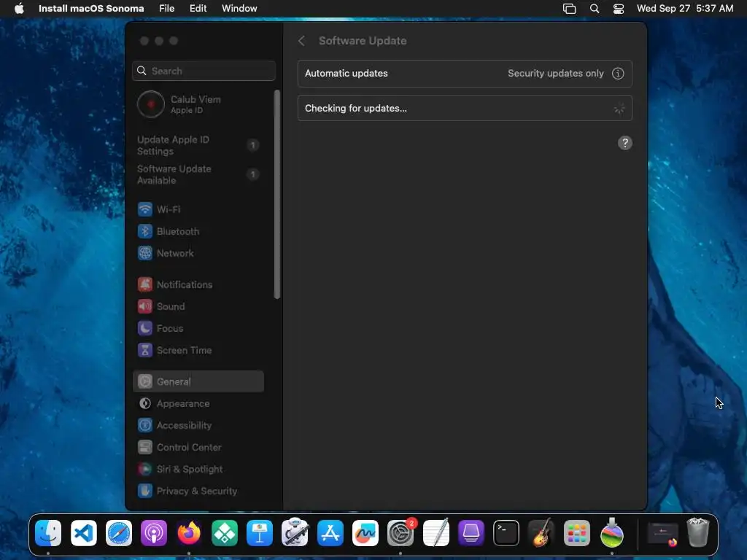Image resolution: width=747 pixels, height=560 pixels.
Task: Launch Safari from the Dock
Action: [119, 533]
